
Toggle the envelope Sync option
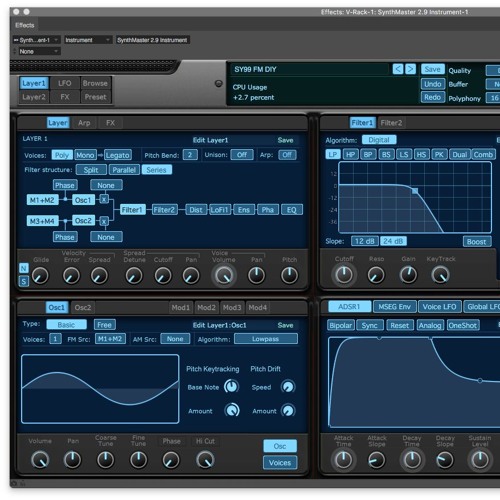pyautogui.click(x=370, y=325)
